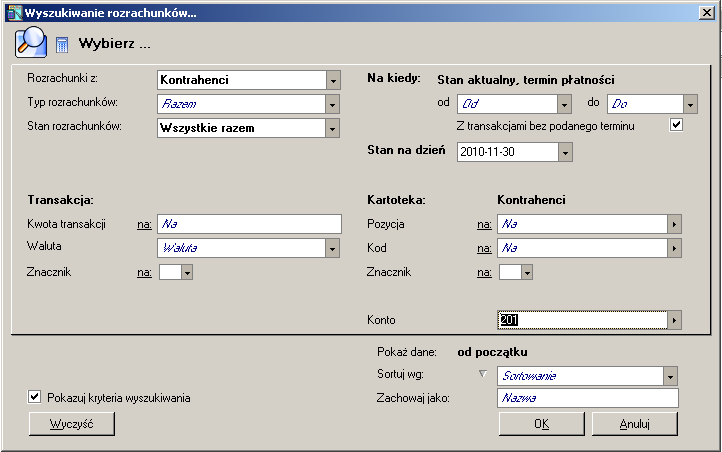This screenshot has height=452, width=722.
Task: Open the Konto lookup arrow
Action: [x=675, y=320]
